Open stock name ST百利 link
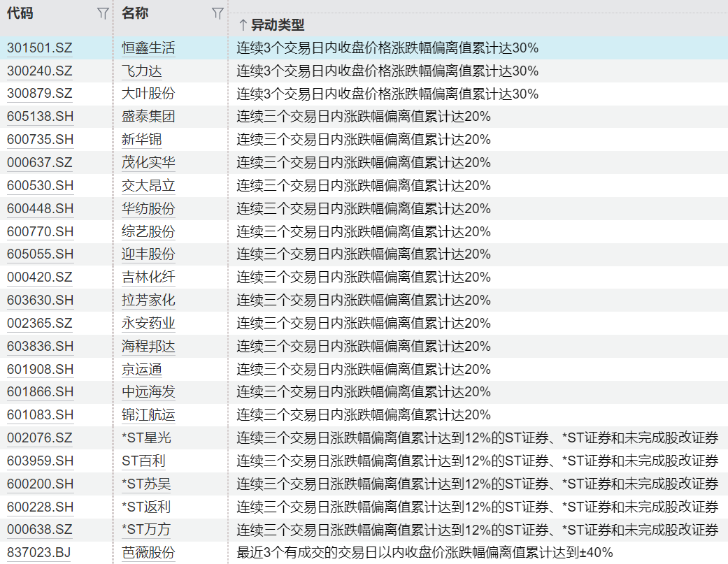 tap(143, 461)
